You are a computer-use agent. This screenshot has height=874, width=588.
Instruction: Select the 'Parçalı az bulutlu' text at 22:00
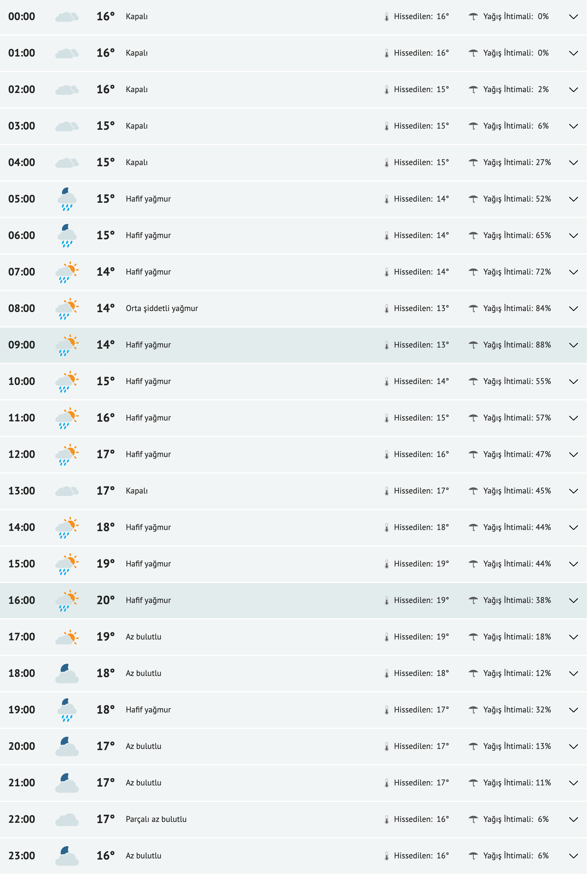[156, 819]
